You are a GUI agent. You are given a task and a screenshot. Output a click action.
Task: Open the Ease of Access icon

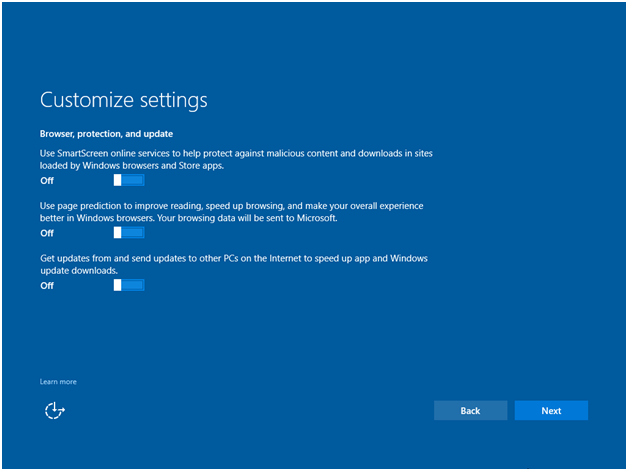[x=55, y=410]
